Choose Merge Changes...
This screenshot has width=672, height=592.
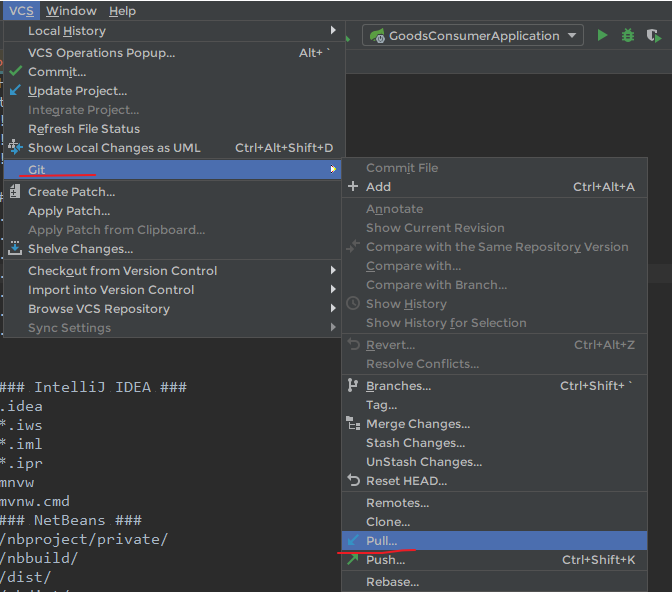pos(495,424)
